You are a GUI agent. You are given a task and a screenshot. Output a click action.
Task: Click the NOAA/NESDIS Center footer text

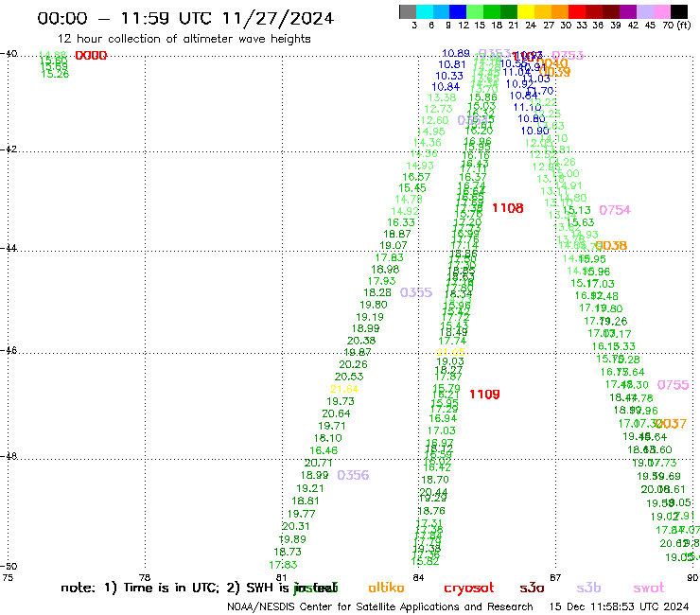(380, 607)
